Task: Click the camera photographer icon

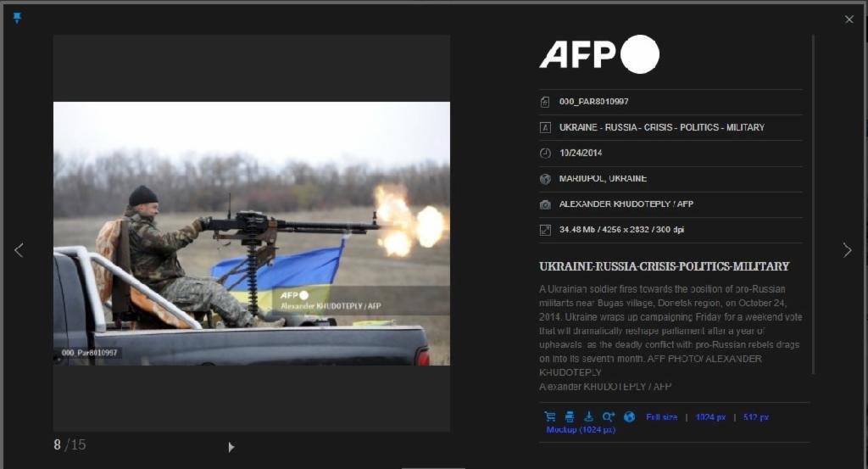Action: click(545, 204)
